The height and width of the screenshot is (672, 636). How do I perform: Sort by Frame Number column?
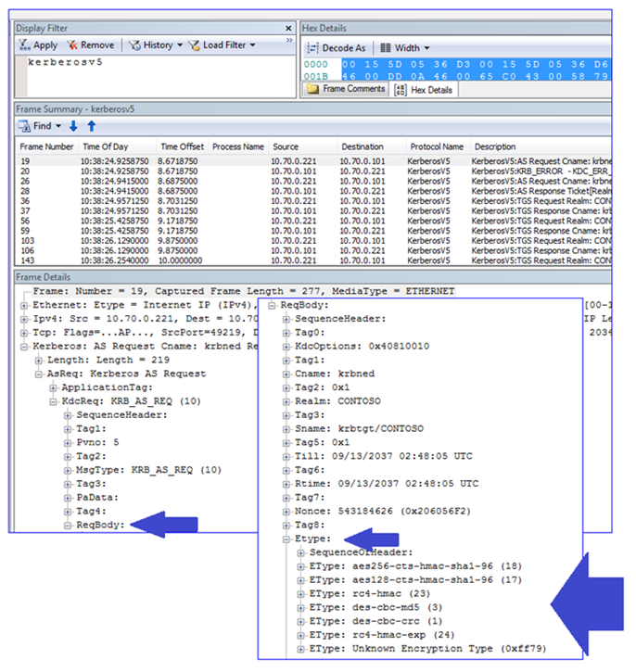click(x=46, y=146)
